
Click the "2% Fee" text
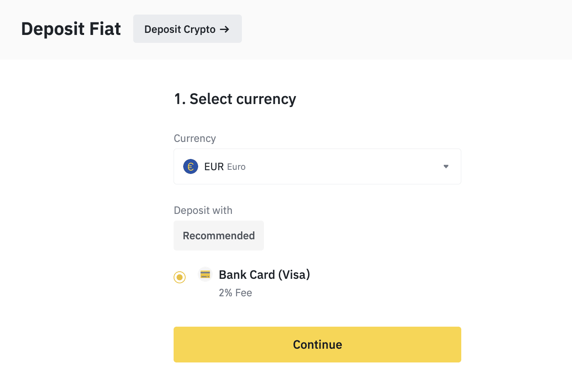pos(236,293)
